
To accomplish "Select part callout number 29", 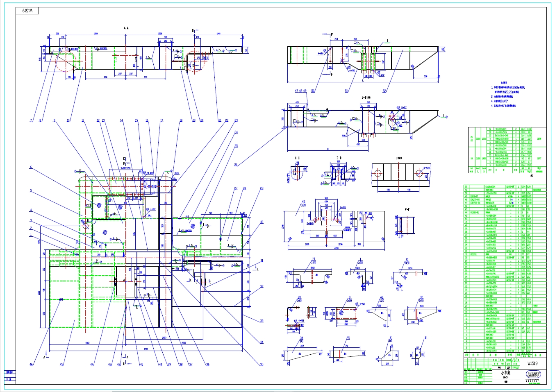I will [262, 188].
